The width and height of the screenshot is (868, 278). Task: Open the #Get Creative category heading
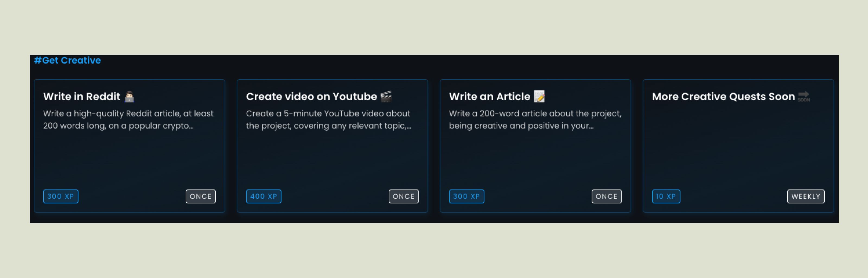pyautogui.click(x=67, y=60)
